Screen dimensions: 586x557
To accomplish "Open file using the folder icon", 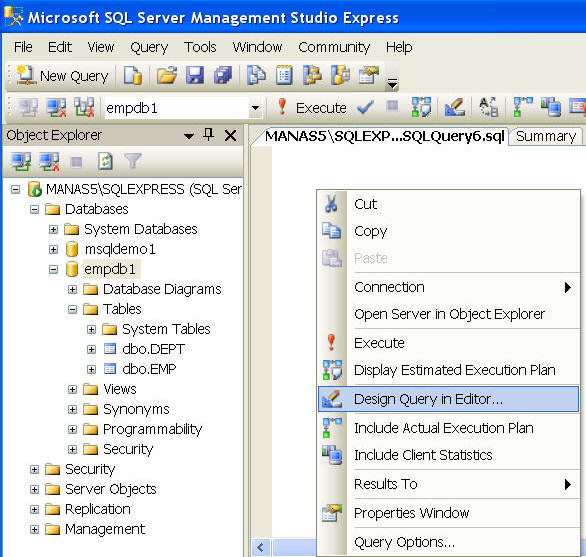I will [x=167, y=76].
